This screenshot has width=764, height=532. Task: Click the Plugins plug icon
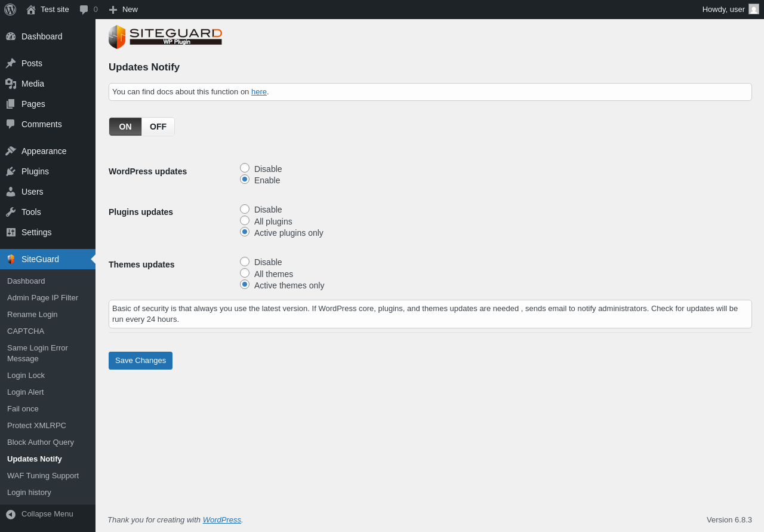11,171
